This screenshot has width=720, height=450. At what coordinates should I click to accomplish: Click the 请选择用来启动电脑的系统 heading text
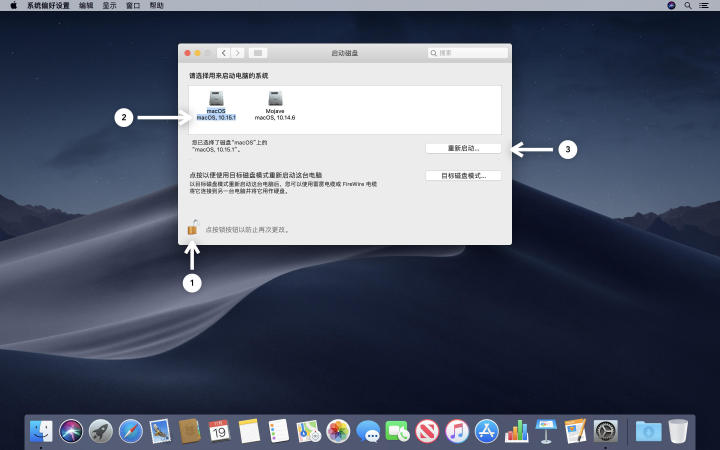point(229,76)
